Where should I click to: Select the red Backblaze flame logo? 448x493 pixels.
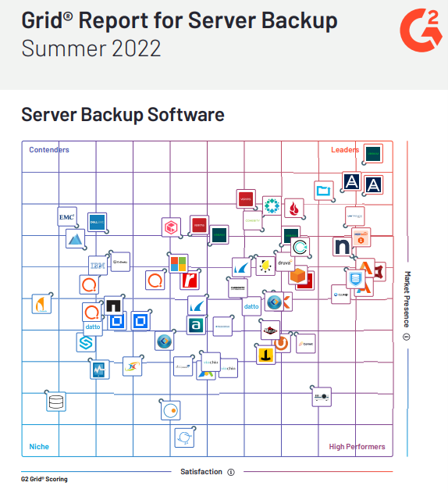pyautogui.click(x=294, y=208)
